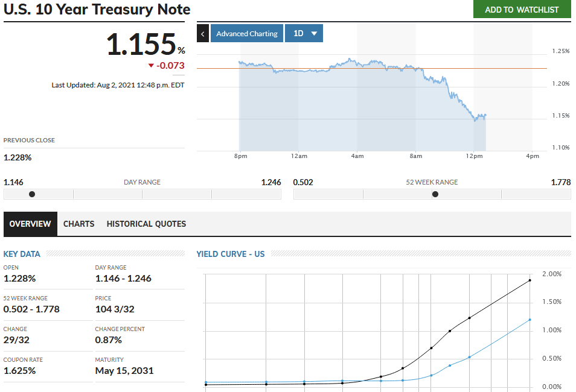Screen dimensions: 576x392
Task: Click the 1.228% value under Previous Close
Action: coord(18,157)
